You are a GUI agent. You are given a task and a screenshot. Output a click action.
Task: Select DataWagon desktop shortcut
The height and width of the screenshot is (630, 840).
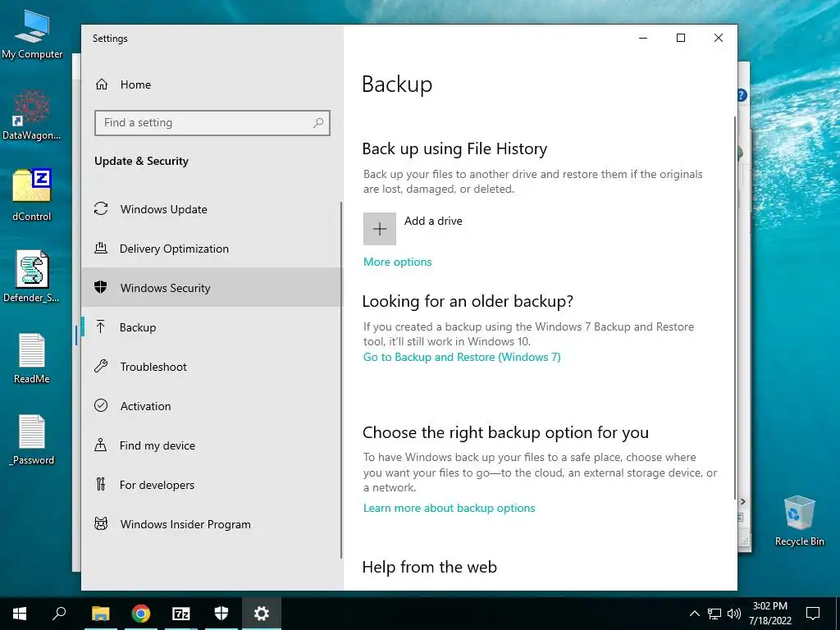pyautogui.click(x=32, y=115)
